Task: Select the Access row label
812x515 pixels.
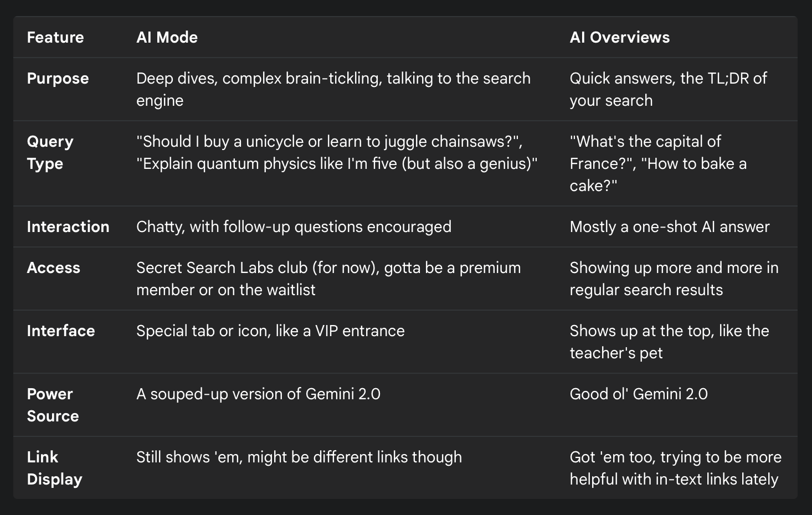Action: 54,267
